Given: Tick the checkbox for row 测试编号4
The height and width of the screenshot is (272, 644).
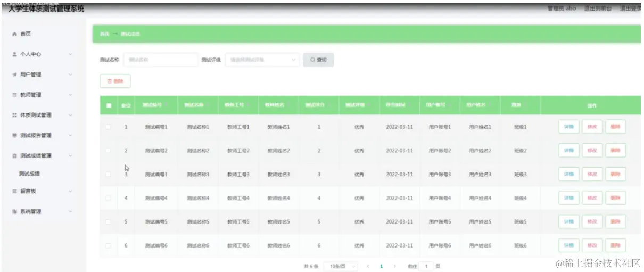Looking at the screenshot, I should tap(109, 198).
